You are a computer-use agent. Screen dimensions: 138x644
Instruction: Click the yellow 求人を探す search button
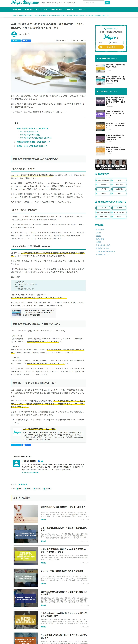coord(111,47)
